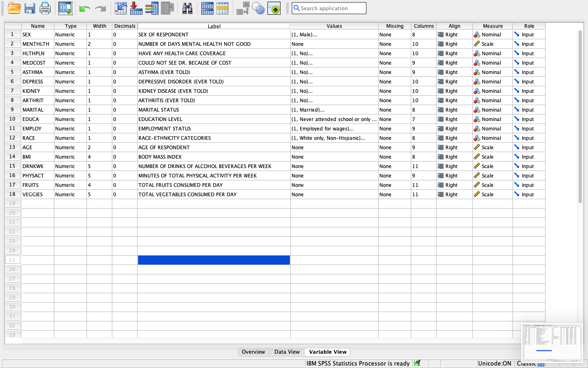Image resolution: width=588 pixels, height=368 pixels.
Task: Open Values cell for MARITAL row
Action: point(334,110)
